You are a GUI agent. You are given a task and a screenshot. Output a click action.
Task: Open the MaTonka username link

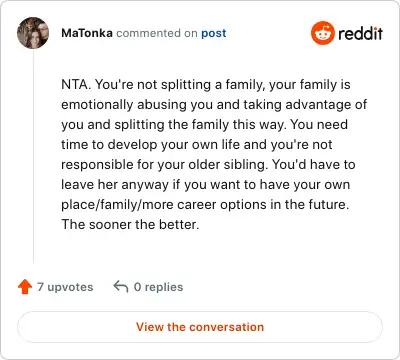tap(87, 33)
